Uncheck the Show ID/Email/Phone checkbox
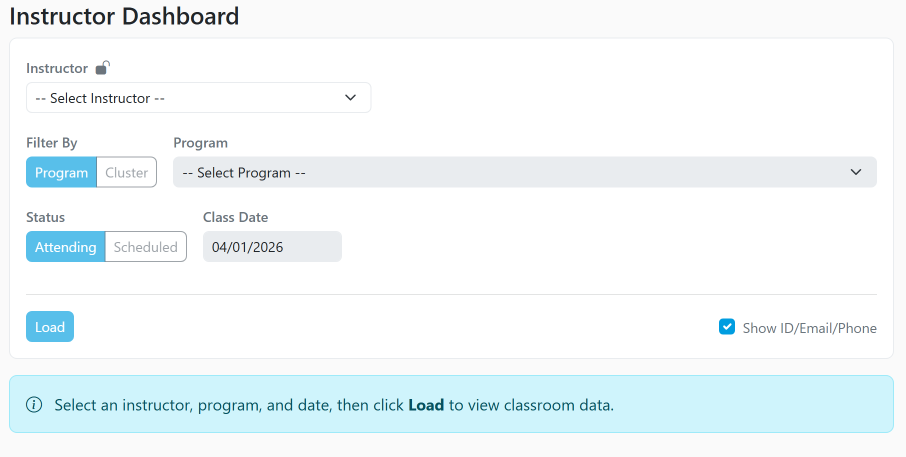The height and width of the screenshot is (457, 906). tap(727, 327)
